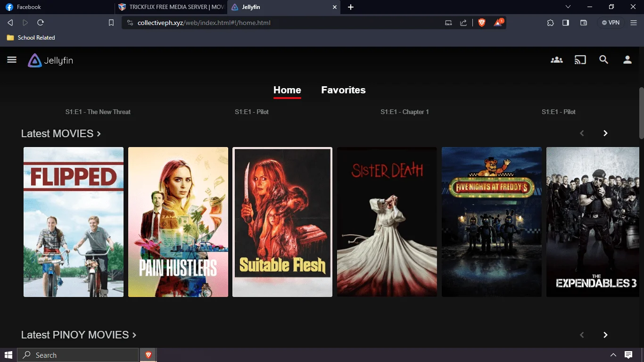Toggle the browser sidebar panel
Screen dimensions: 644x362
tap(566, 23)
